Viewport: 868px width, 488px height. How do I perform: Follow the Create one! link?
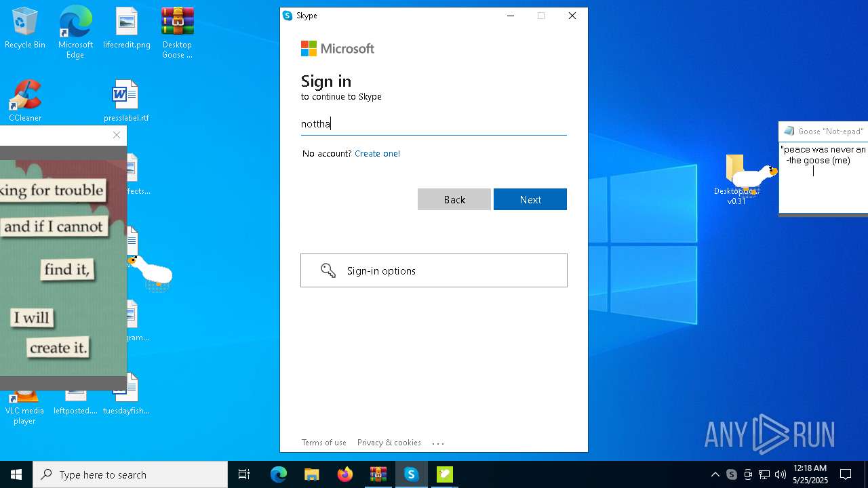click(377, 154)
